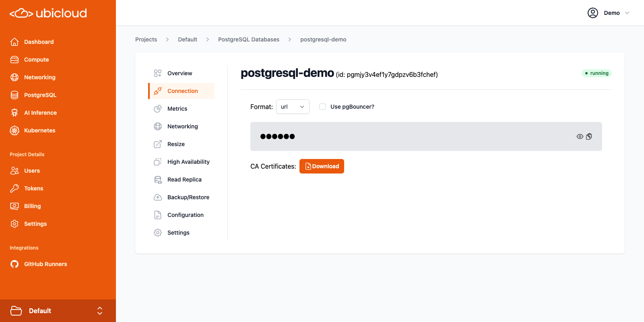Screen dimensions: 644x322
Task: Enable the Use pgBouncer checkbox
Action: (x=322, y=107)
